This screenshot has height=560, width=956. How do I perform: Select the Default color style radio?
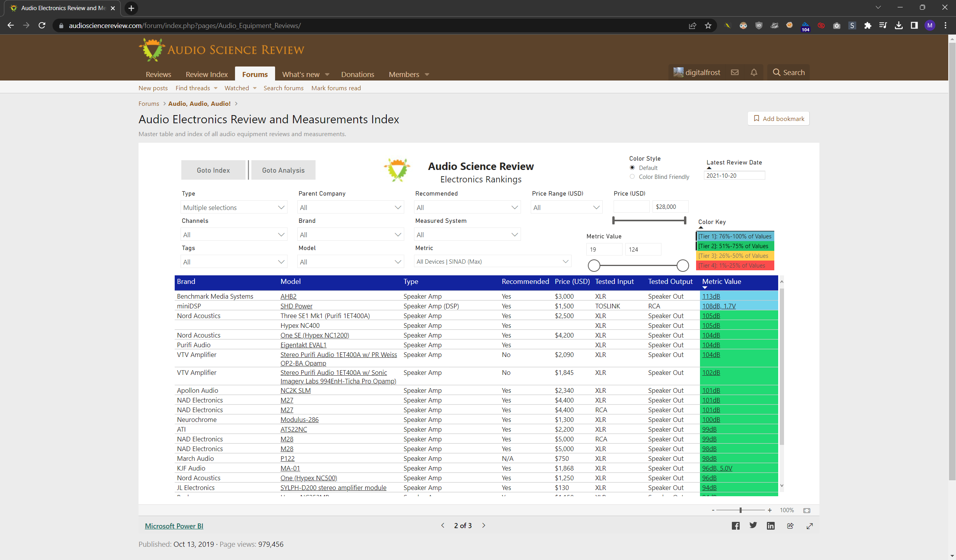pyautogui.click(x=632, y=168)
